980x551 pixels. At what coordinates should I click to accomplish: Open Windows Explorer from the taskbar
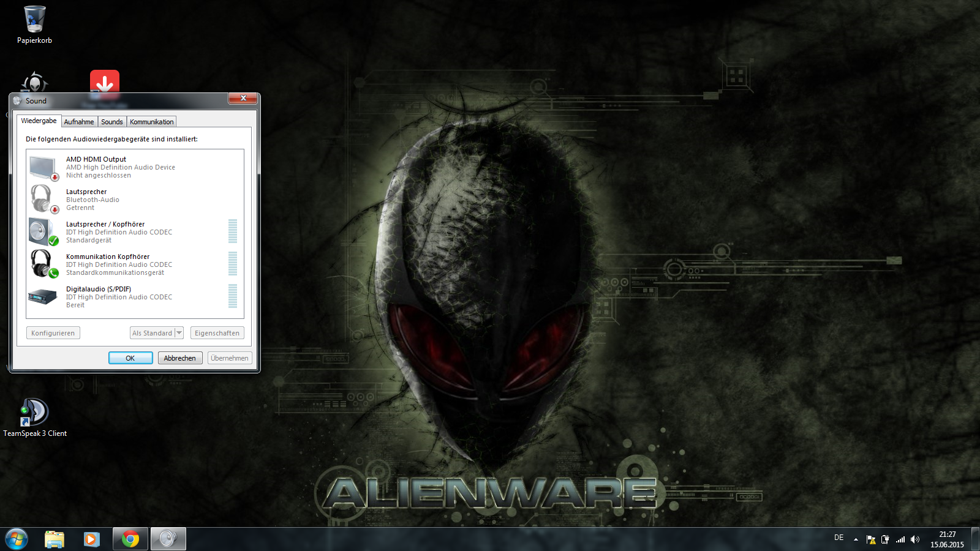[55, 539]
